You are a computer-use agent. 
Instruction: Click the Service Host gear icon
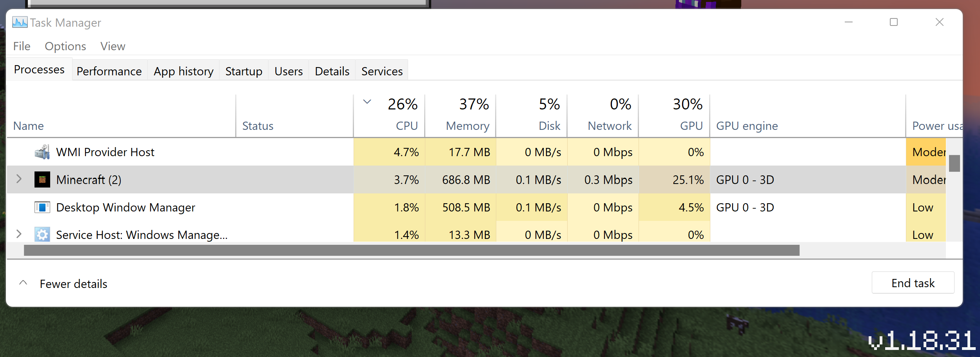(x=42, y=235)
